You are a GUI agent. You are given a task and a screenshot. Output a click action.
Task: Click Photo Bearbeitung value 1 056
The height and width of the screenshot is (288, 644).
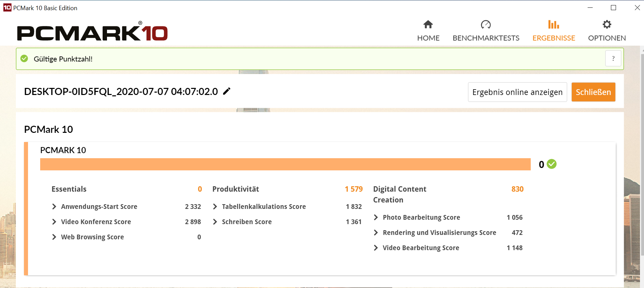(515, 217)
